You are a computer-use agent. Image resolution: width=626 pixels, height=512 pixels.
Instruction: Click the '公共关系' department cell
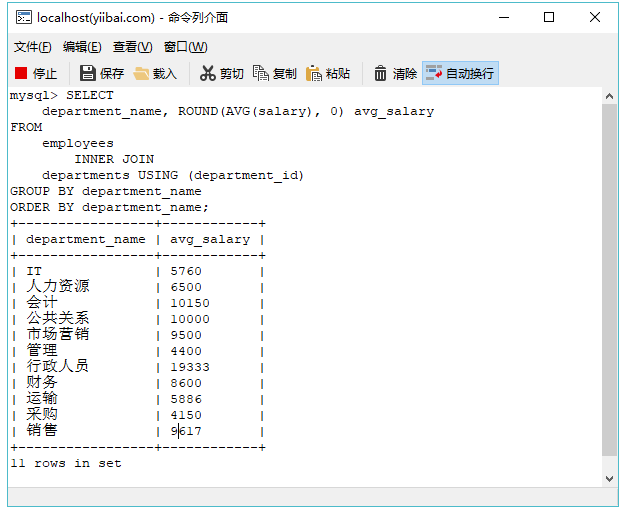click(58, 318)
